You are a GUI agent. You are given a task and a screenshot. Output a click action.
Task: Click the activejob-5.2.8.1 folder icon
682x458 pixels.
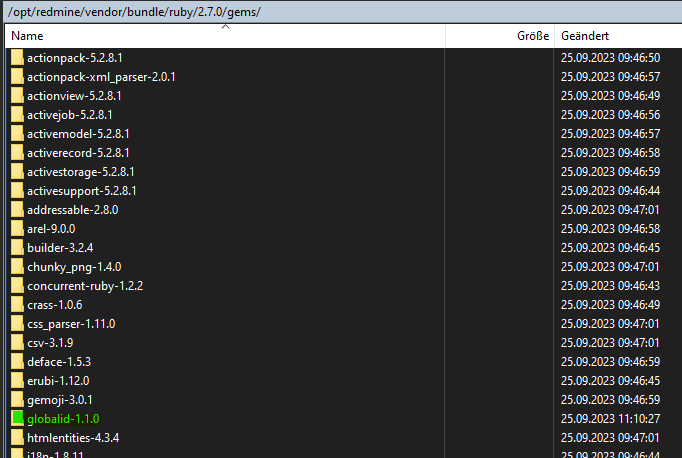click(x=17, y=115)
